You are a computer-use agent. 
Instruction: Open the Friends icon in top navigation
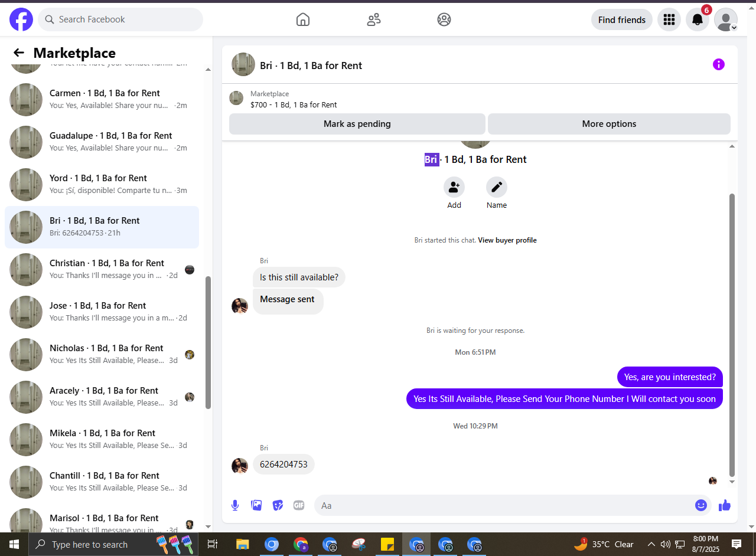click(373, 19)
